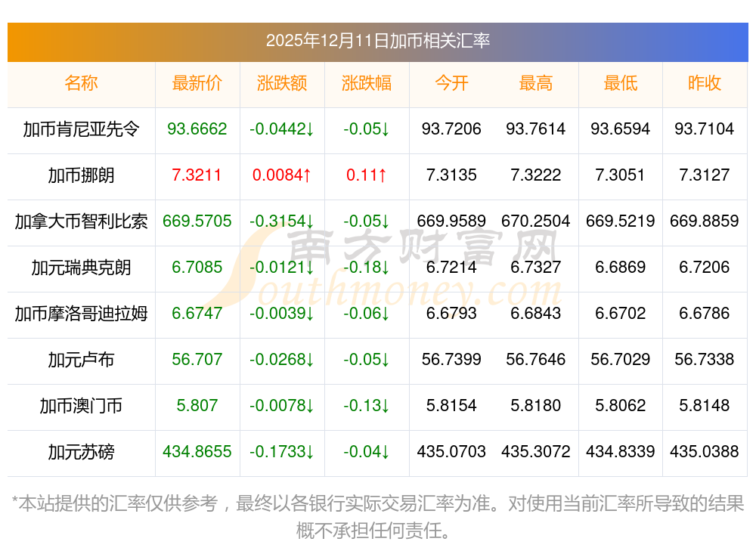The height and width of the screenshot is (554, 756).
Task: Select the 最低 column header
Action: pyautogui.click(x=621, y=83)
